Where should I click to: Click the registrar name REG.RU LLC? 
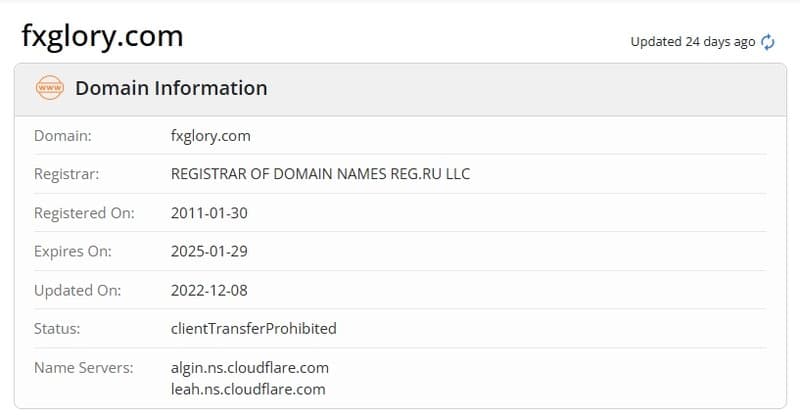[x=320, y=174]
